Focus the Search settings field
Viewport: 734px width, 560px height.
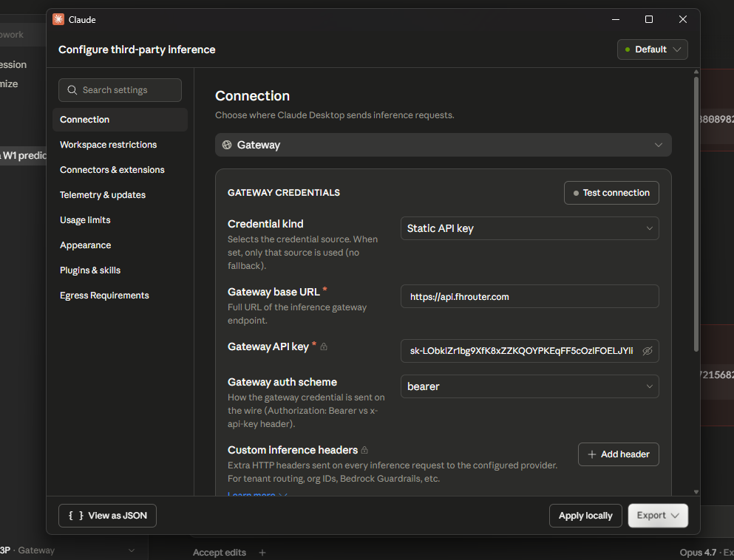coord(120,90)
